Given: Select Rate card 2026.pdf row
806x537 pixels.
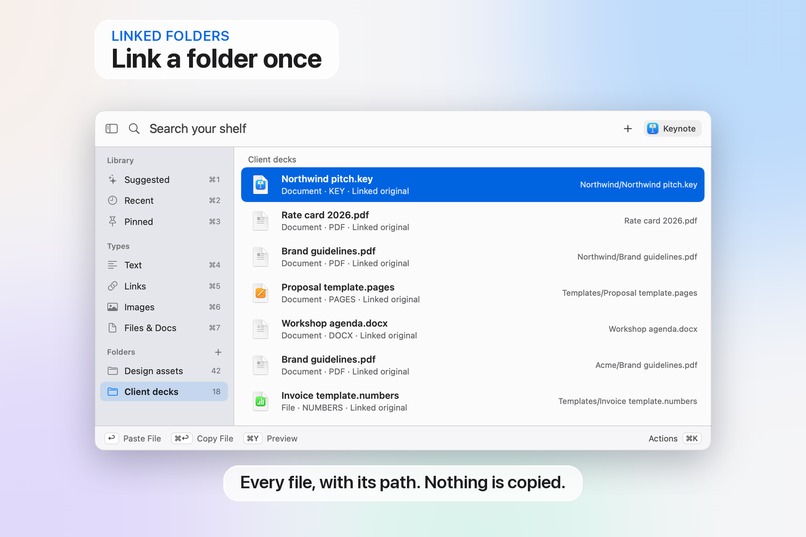Looking at the screenshot, I should coord(472,220).
